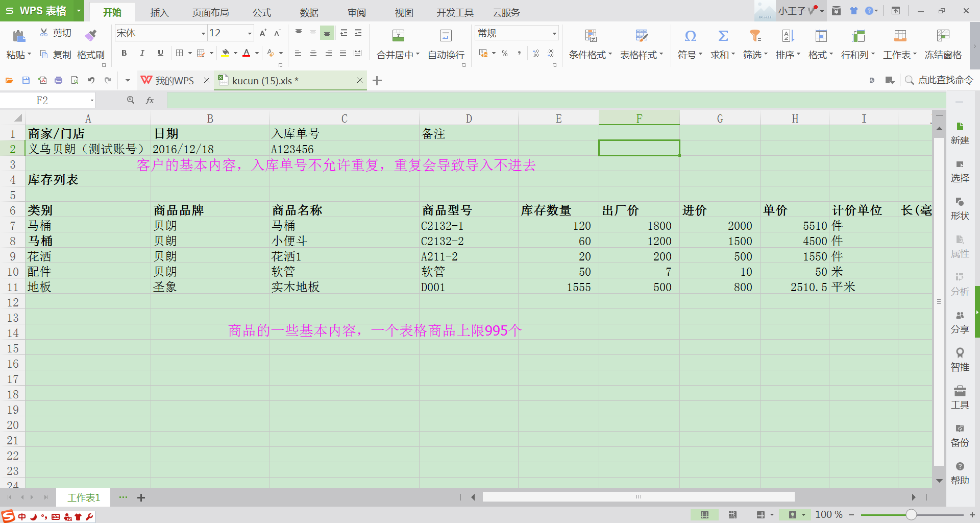
Task: Click the red font color swatch
Action: [247, 53]
